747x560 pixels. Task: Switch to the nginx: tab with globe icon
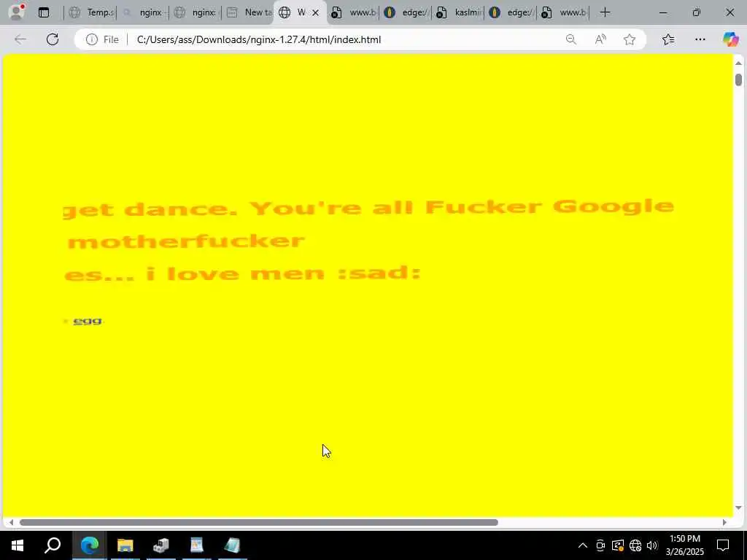click(x=196, y=12)
